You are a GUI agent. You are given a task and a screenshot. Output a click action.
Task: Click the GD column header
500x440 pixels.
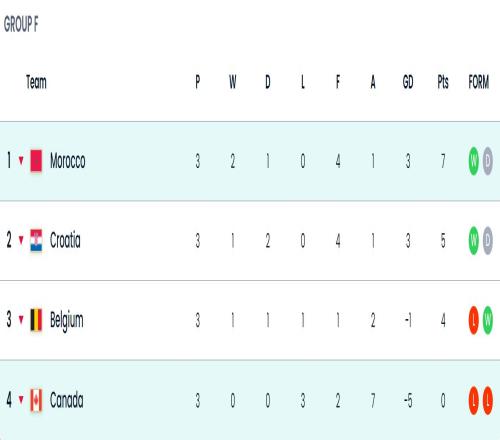tap(408, 82)
